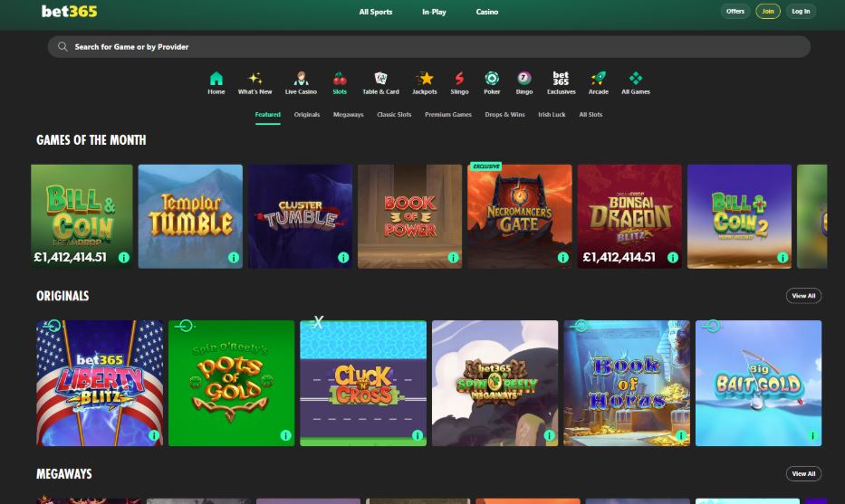This screenshot has height=504, width=845.
Task: Switch to the All Slots tab
Action: coord(591,115)
